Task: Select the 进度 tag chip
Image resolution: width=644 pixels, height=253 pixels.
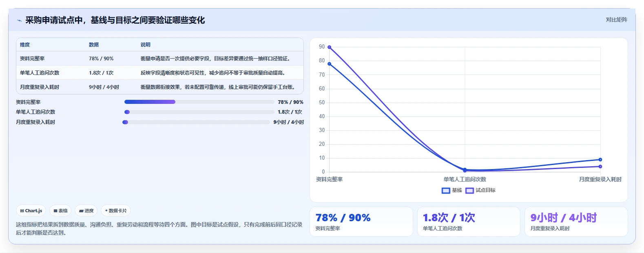Action: 86,211
